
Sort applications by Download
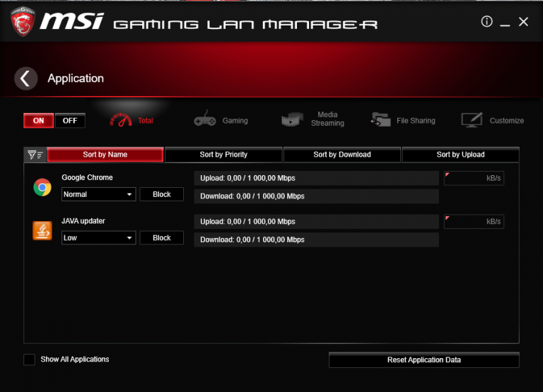coord(342,155)
